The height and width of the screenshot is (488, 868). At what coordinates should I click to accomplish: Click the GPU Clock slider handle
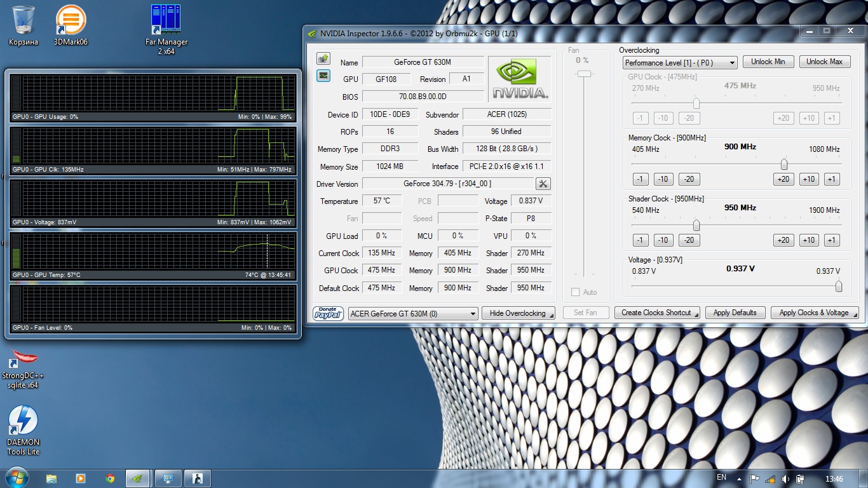[x=696, y=103]
